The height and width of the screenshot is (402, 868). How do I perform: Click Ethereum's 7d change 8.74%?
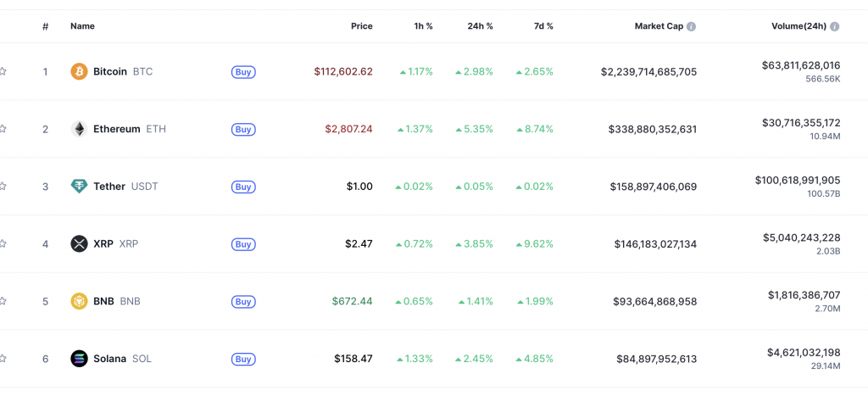point(535,129)
